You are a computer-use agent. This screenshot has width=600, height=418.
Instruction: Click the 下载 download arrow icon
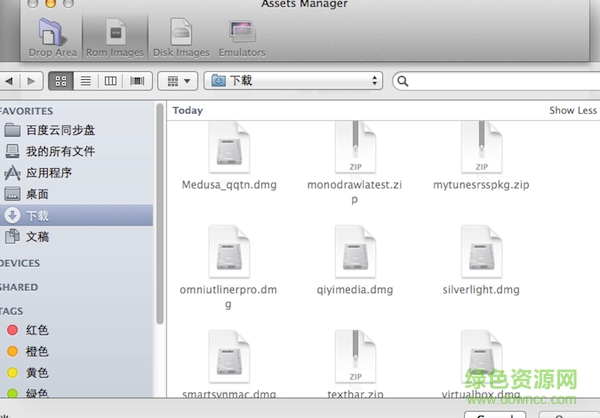coord(12,215)
